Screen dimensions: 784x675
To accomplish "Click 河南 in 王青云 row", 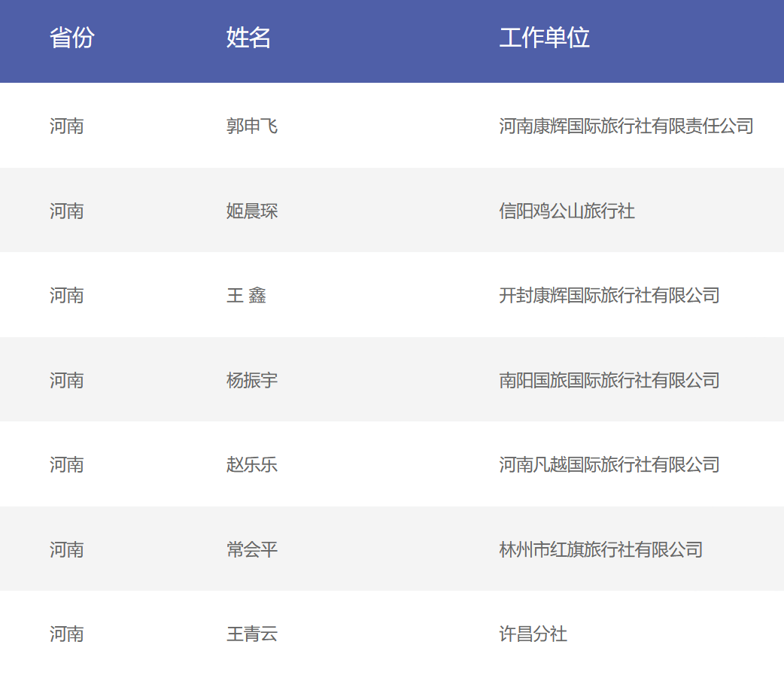I will (66, 634).
